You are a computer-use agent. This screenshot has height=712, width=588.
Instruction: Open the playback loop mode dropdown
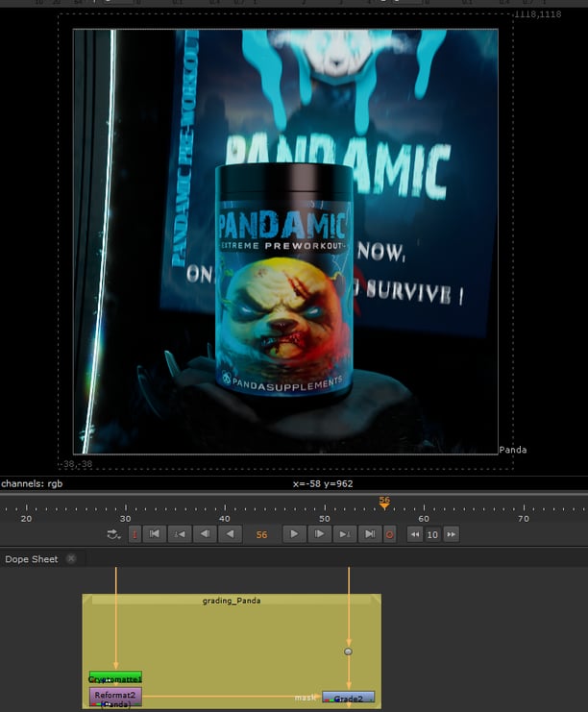(x=113, y=534)
